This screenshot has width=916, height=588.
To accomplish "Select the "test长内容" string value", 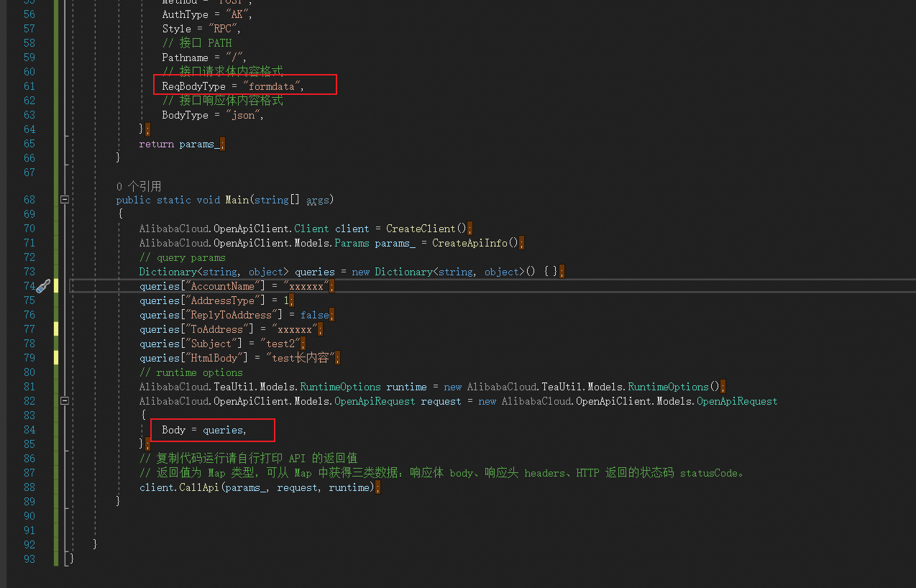I will tap(301, 358).
